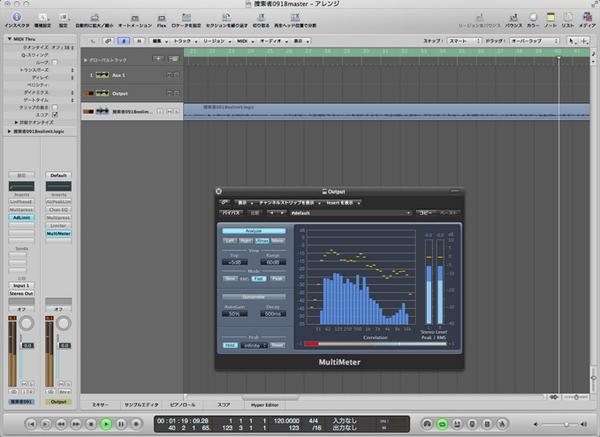Click the Record transport button

point(136,424)
